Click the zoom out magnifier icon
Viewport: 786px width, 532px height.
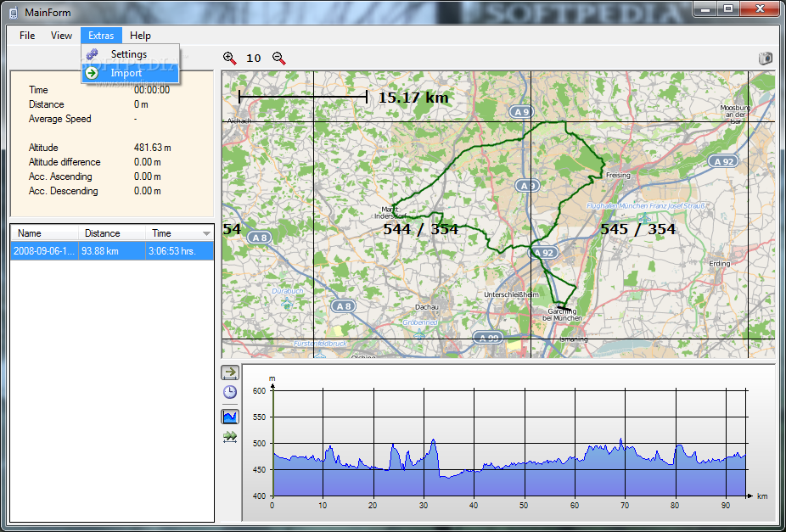[279, 58]
